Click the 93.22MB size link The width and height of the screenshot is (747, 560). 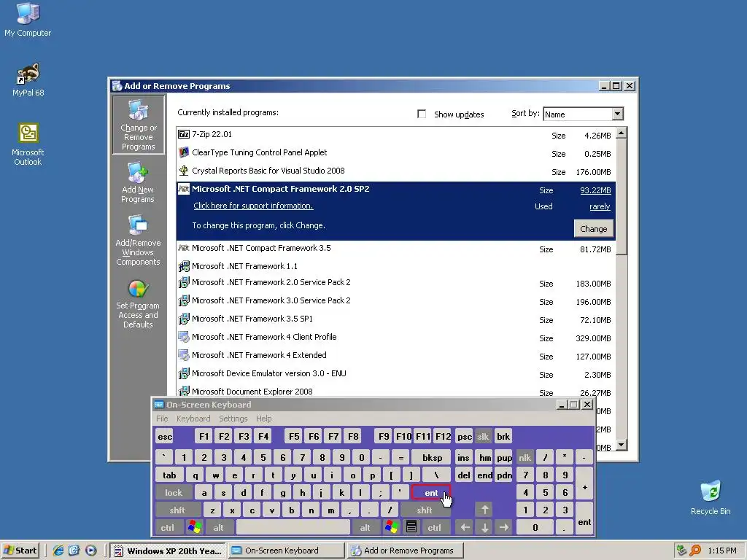pos(595,190)
